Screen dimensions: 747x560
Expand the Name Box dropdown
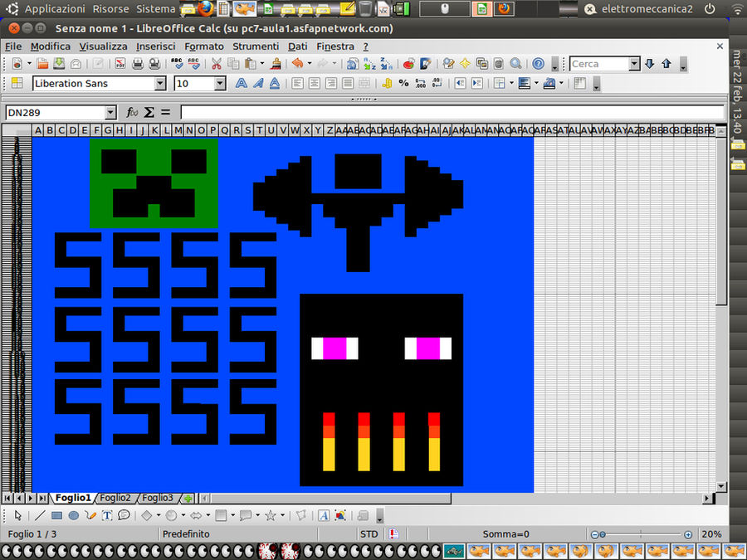[x=110, y=112]
